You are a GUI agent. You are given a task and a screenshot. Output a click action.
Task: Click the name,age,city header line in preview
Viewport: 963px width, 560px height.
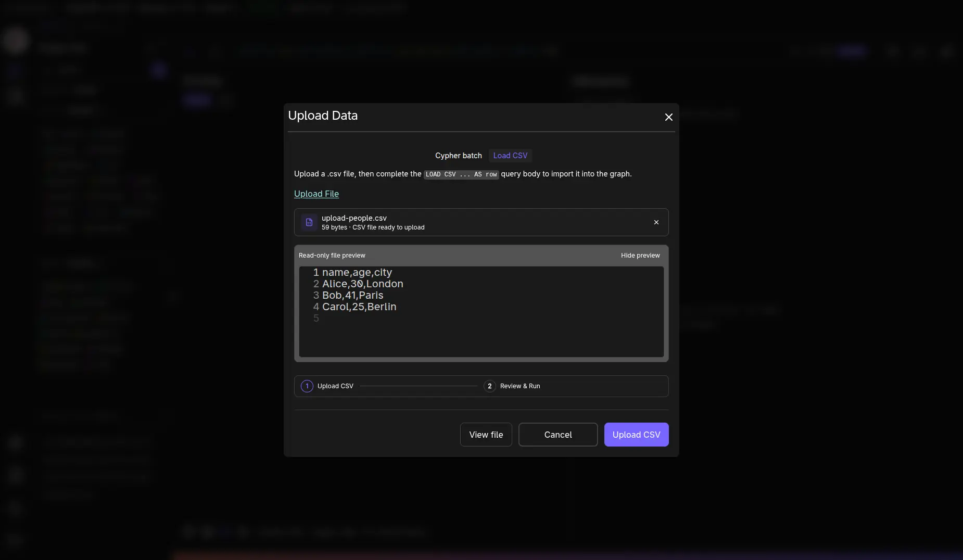[x=357, y=272]
